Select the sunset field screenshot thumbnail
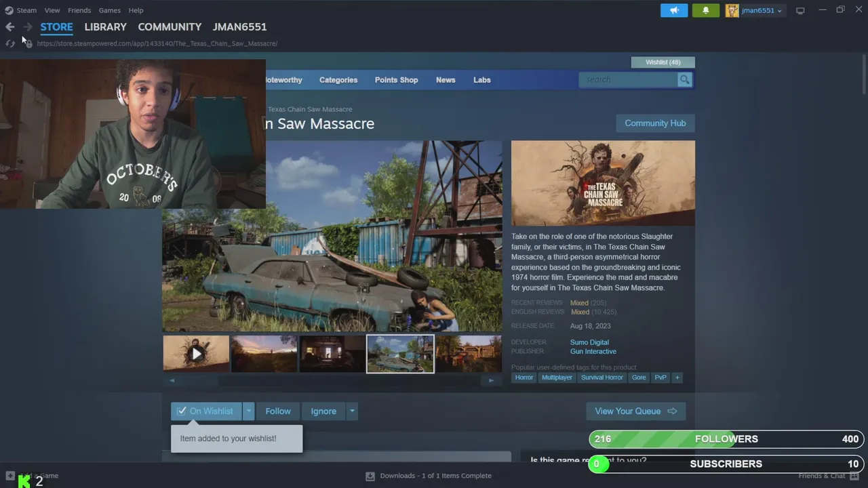 point(264,354)
